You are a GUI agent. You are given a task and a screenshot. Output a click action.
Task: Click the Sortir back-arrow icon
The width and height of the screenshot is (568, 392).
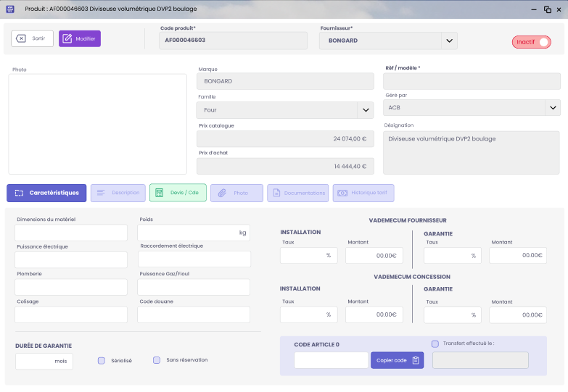[21, 38]
